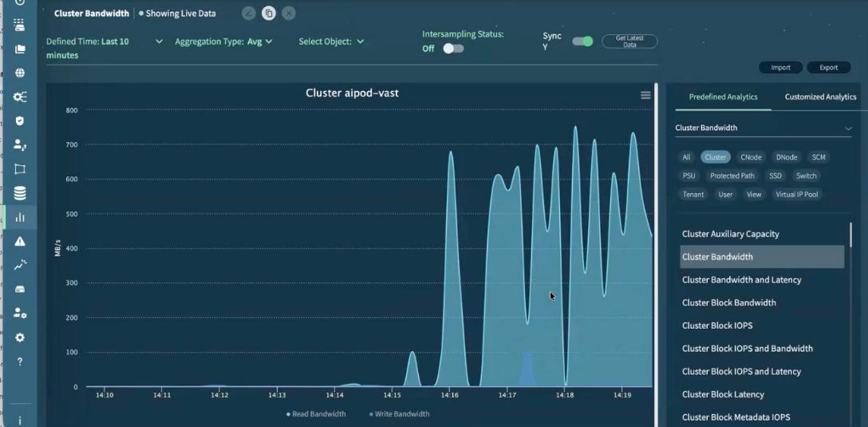Click the analytics list scrollbar

(x=850, y=235)
